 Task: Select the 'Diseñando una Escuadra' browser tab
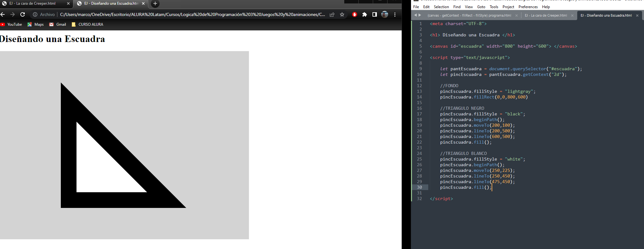[x=111, y=3]
